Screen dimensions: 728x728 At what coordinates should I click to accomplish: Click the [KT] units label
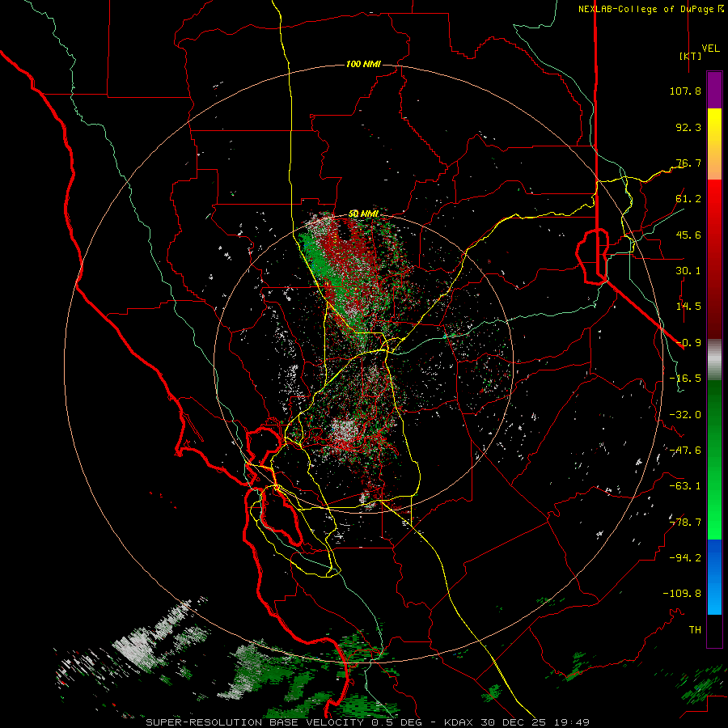click(x=691, y=56)
